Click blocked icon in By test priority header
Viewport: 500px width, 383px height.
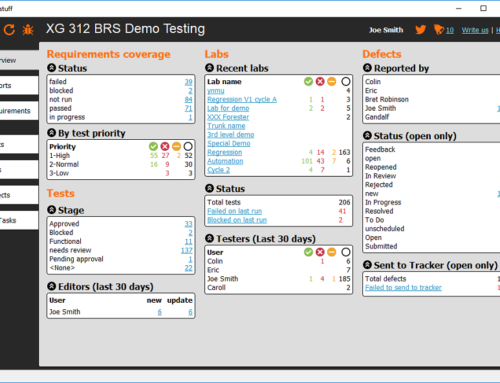click(177, 146)
